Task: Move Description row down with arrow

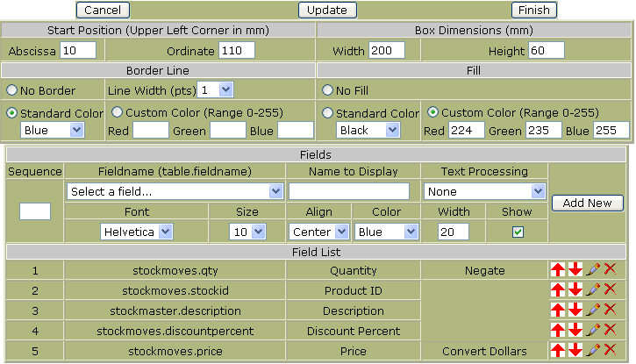Action: 575,310
